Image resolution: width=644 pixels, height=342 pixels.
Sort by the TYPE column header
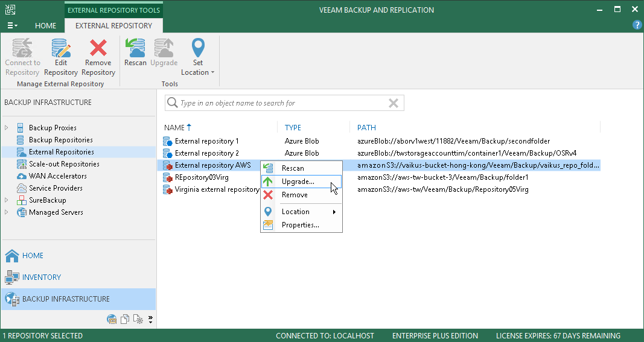pos(293,128)
